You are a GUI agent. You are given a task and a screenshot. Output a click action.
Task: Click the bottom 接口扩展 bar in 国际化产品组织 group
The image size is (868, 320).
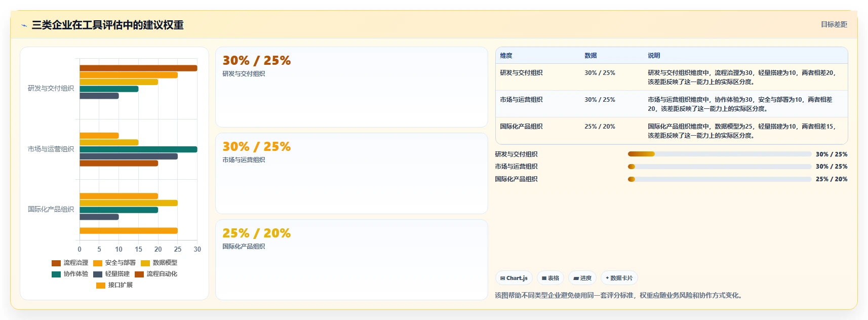click(x=129, y=231)
